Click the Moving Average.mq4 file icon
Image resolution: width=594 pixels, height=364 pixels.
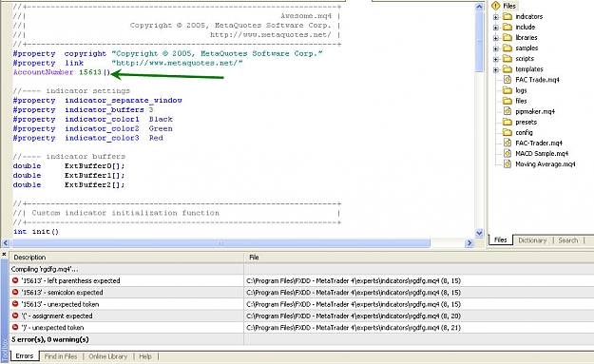coord(508,164)
